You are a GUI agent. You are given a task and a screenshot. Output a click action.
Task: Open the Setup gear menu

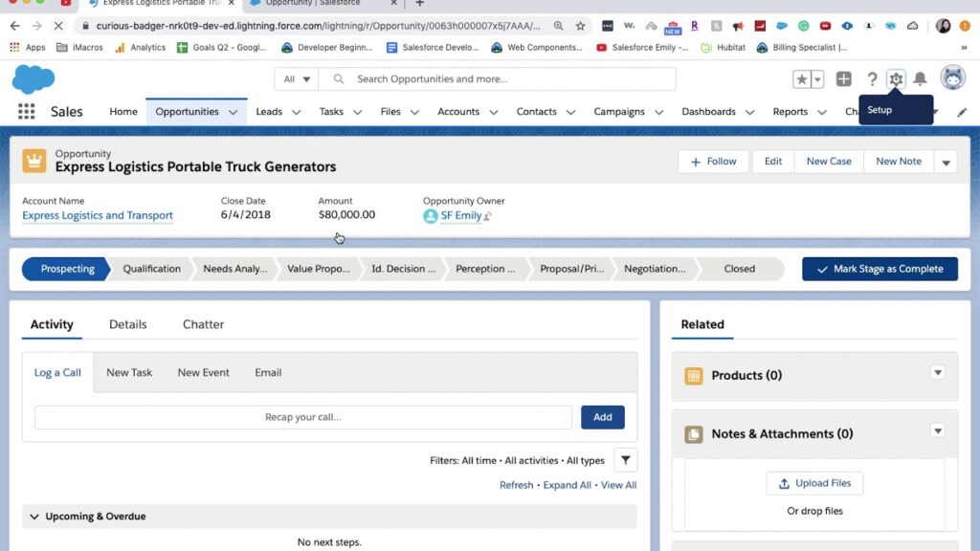click(x=896, y=79)
